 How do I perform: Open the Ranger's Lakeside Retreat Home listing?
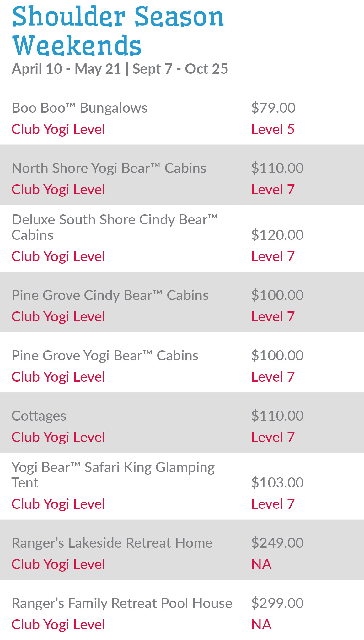click(x=112, y=543)
